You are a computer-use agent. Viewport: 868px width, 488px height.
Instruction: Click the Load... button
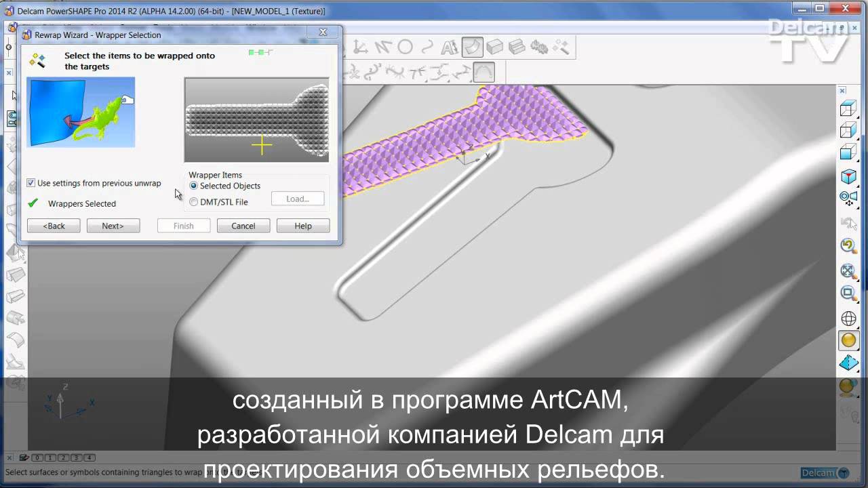tap(298, 199)
